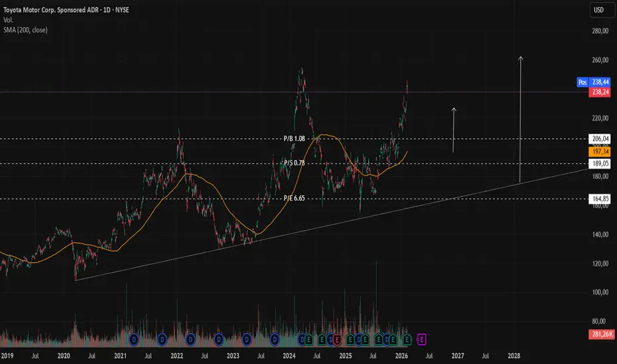This screenshot has height=364, width=617.
Task: Click the 100,00 price axis label
Action: tap(600, 293)
